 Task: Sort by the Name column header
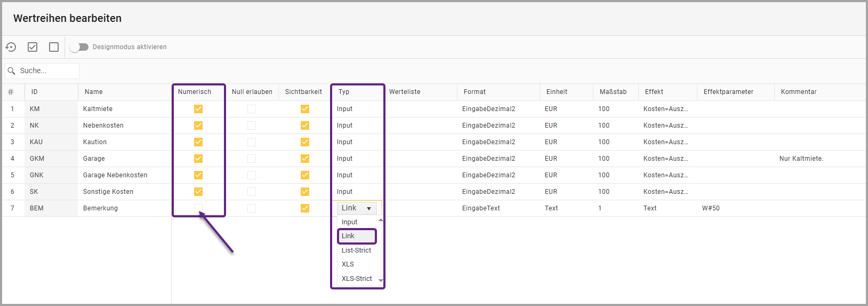(x=94, y=92)
